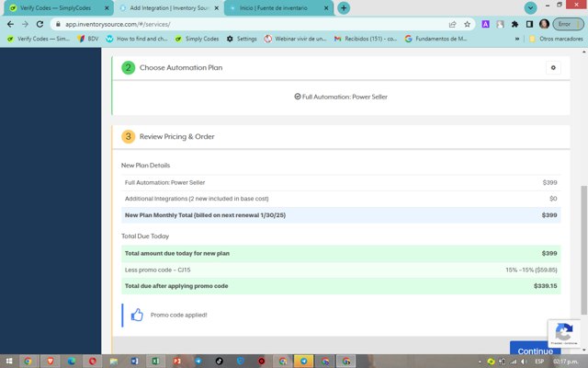Open Windows Start menu

tap(9, 362)
